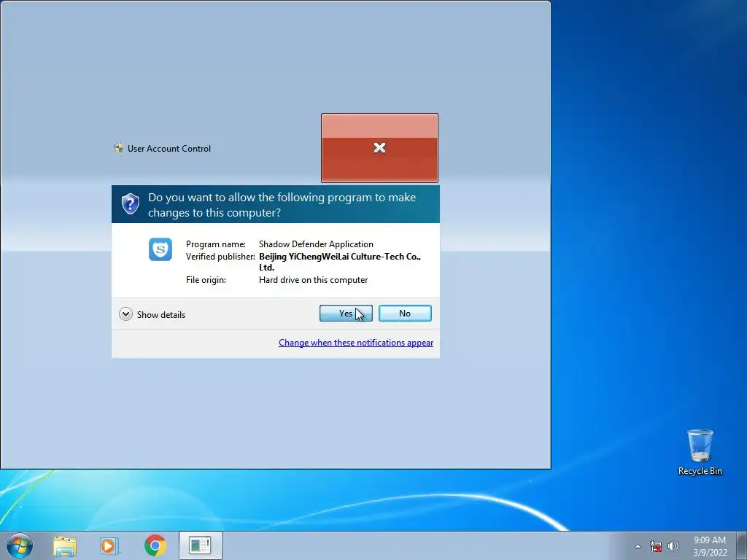The height and width of the screenshot is (560, 747).
Task: Open Google Chrome from taskbar
Action: [155, 545]
